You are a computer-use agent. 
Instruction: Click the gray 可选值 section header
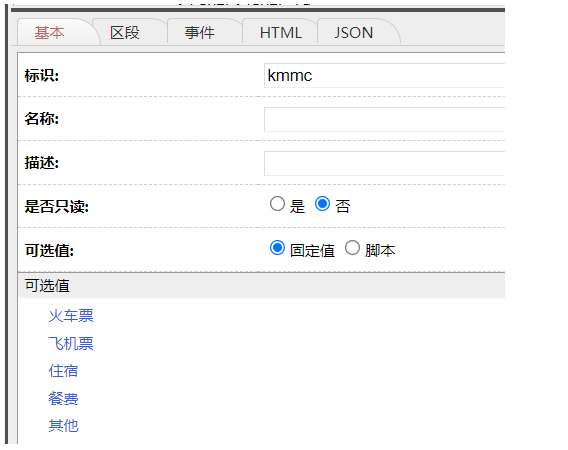[x=262, y=286]
